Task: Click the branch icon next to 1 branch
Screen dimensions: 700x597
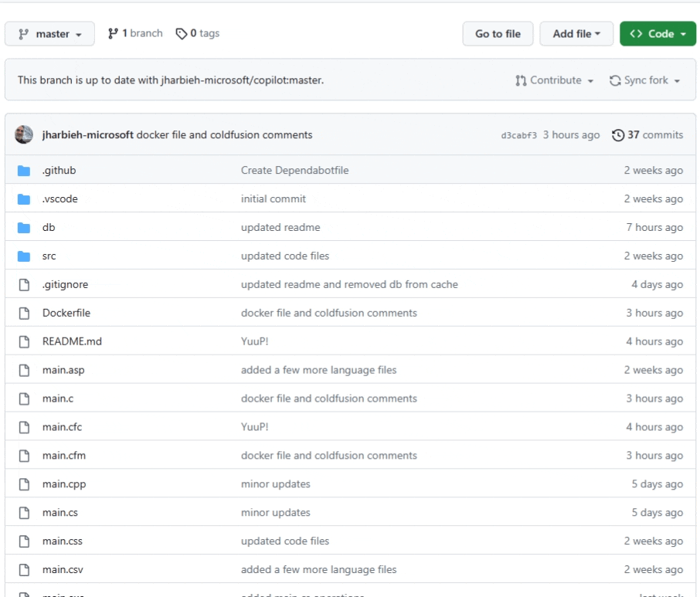Action: (114, 33)
